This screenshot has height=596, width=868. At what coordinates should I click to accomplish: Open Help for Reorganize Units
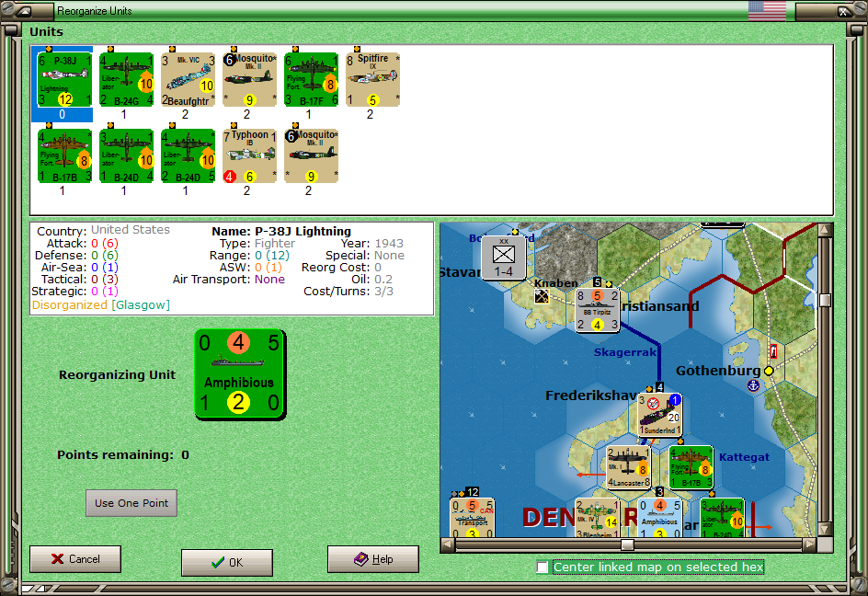click(373, 559)
